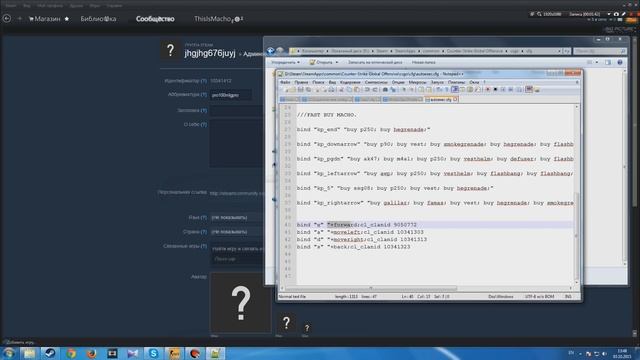This screenshot has height=360, width=640.
Task: Click the Explorer window's back button
Action: tap(271, 51)
